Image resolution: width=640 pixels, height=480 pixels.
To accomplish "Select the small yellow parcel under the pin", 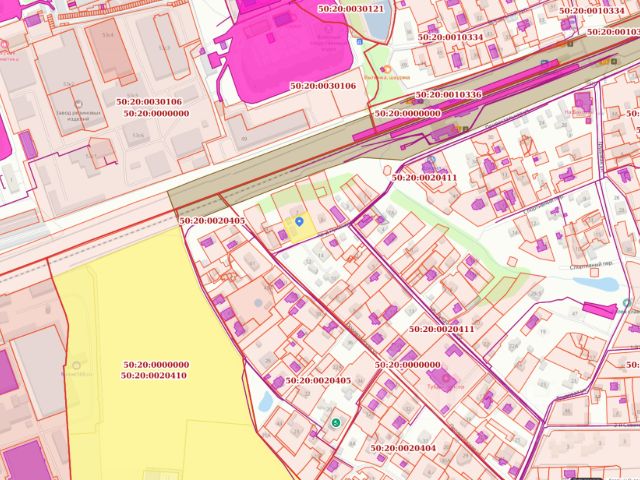I will click(301, 229).
